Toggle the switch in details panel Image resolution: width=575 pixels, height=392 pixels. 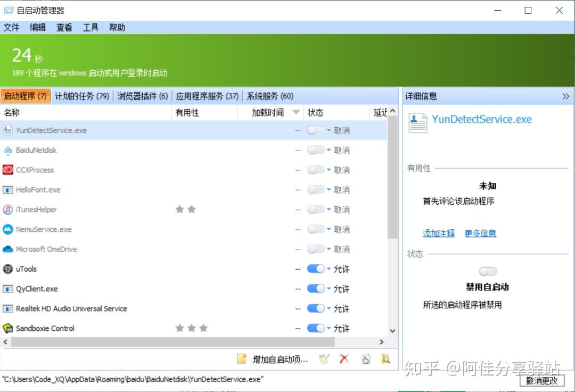click(488, 271)
